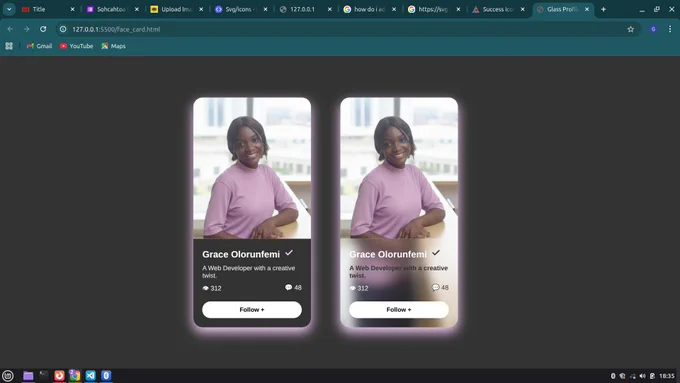Open the tab search dropdown
The width and height of the screenshot is (680, 383).
pos(9,9)
